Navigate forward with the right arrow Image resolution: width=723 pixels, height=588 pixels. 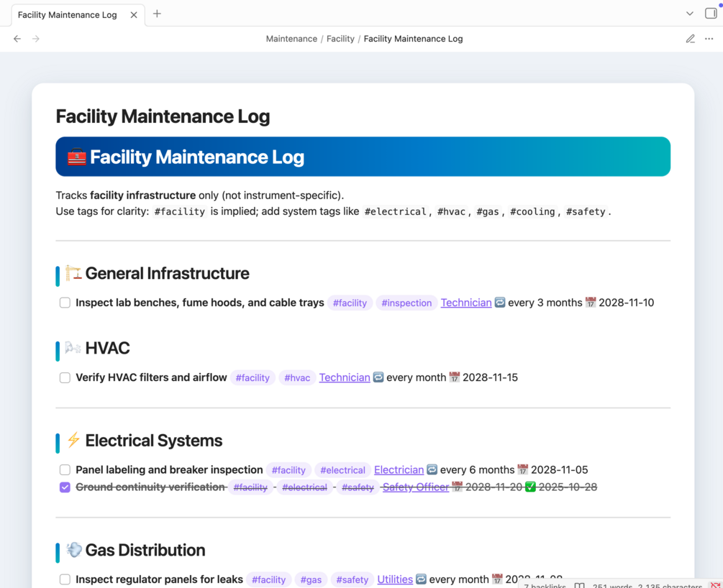pyautogui.click(x=36, y=39)
